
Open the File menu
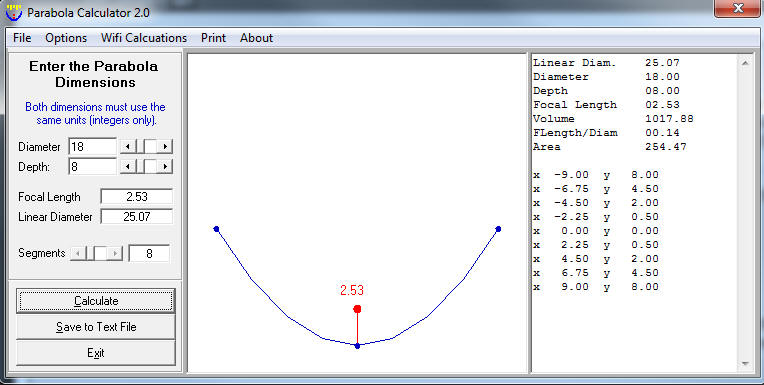tap(22, 38)
